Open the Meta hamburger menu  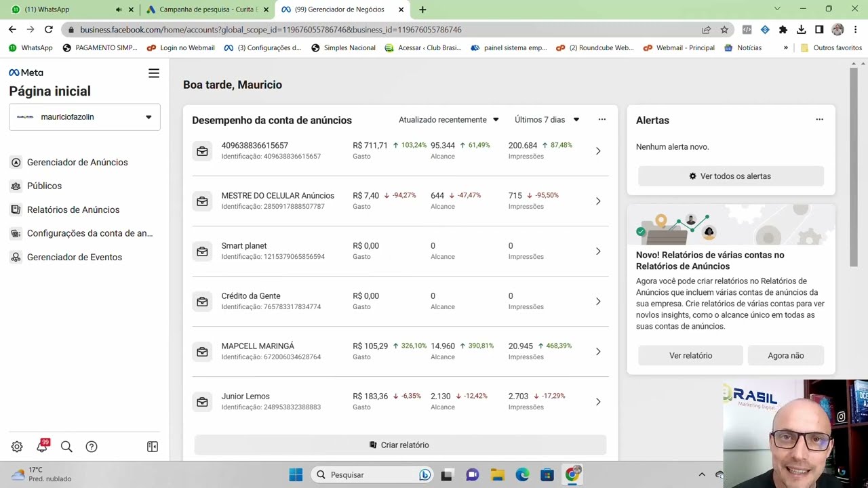click(x=154, y=73)
